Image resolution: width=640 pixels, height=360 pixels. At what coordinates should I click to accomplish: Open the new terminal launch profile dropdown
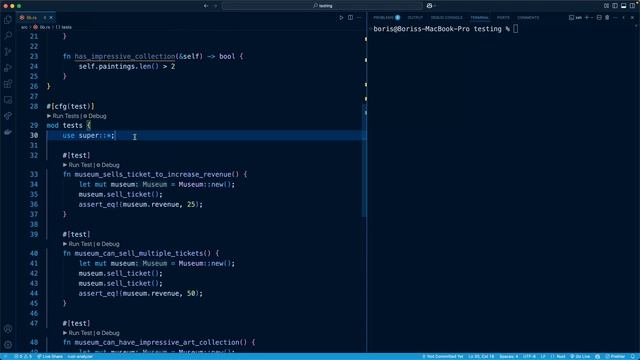pos(592,18)
